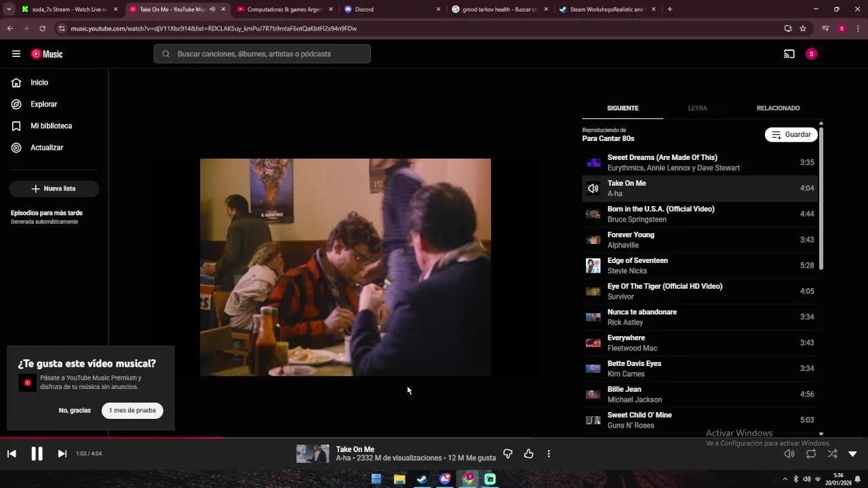The width and height of the screenshot is (868, 488).
Task: Open the tab search dropdown arrow
Action: [x=9, y=9]
